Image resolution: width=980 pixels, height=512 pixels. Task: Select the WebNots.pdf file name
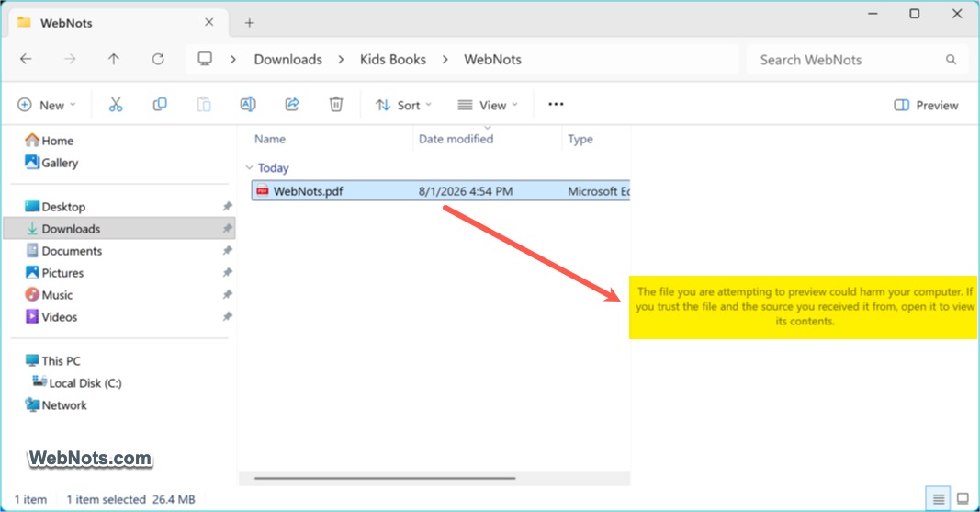tap(308, 191)
